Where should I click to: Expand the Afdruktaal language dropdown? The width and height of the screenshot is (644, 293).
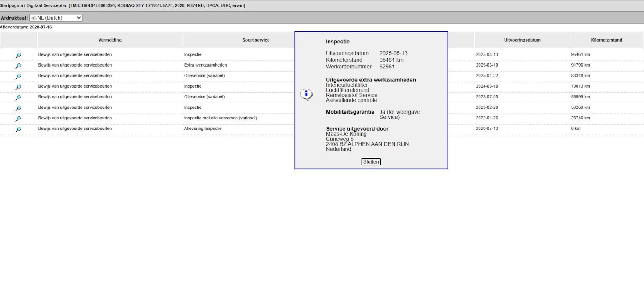[56, 18]
